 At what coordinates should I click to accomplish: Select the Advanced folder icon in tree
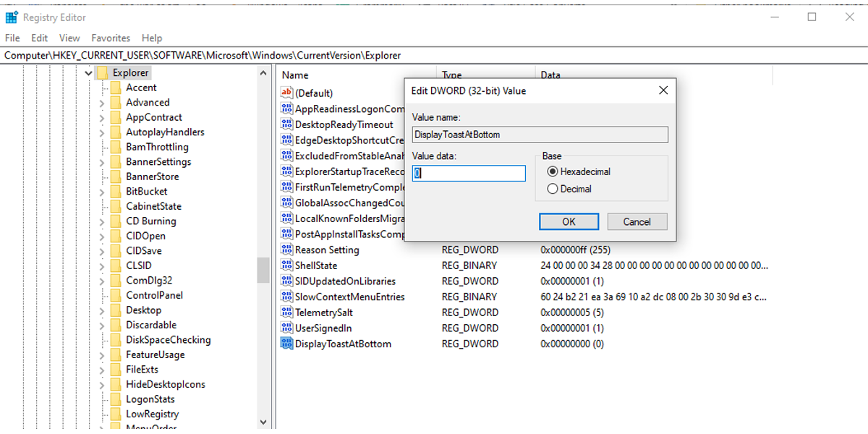(115, 103)
